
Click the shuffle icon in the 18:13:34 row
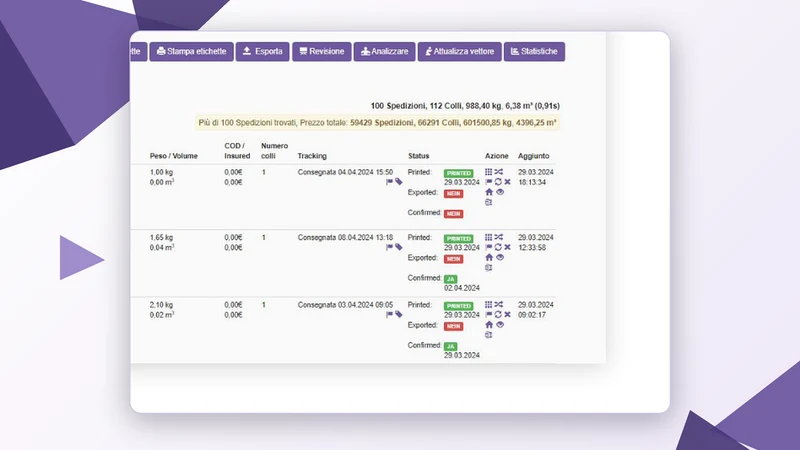(x=498, y=172)
